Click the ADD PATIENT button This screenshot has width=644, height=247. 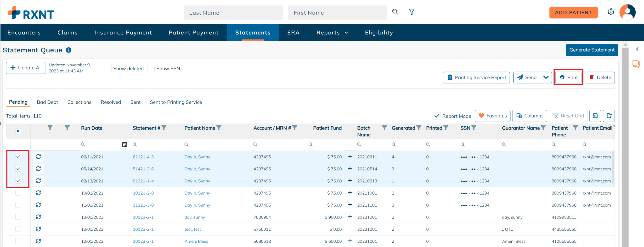[x=573, y=12]
